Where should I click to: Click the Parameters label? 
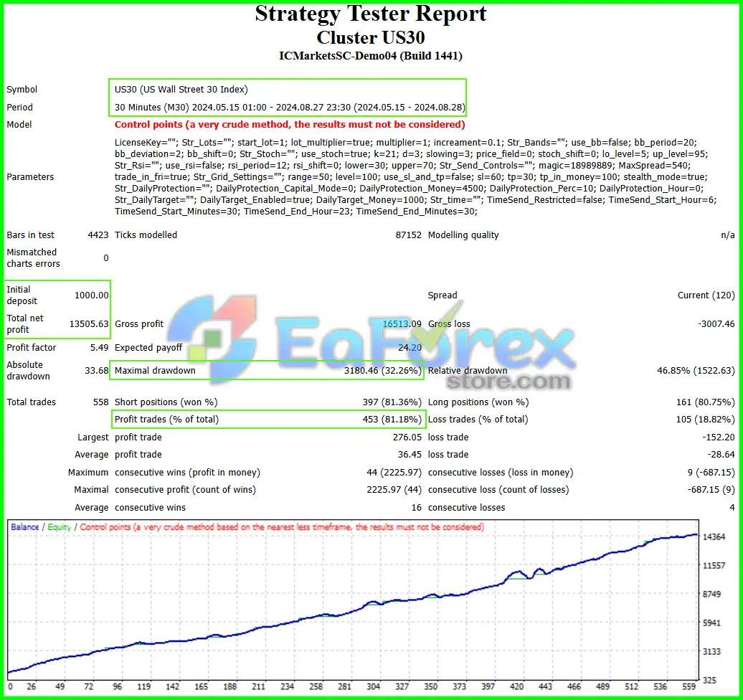coord(30,176)
